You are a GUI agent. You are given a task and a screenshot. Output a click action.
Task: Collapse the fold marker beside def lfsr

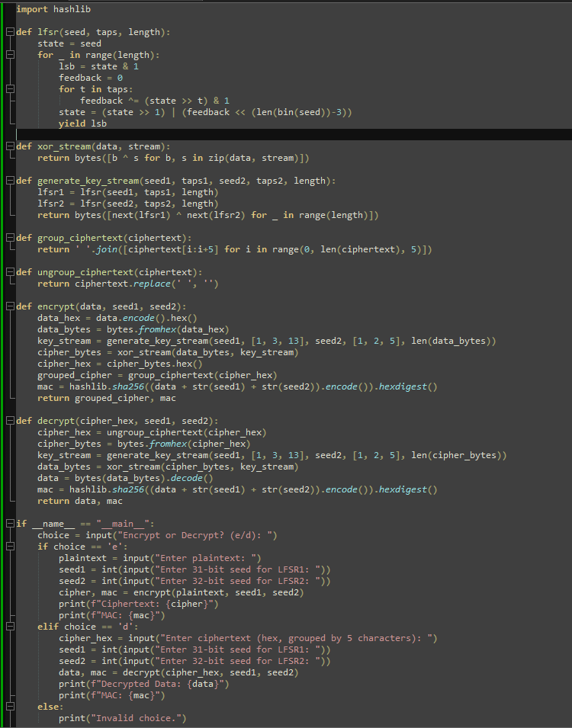(x=10, y=32)
